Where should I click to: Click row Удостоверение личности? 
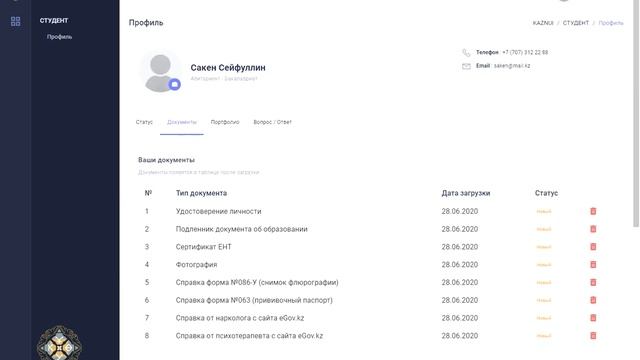click(371, 211)
